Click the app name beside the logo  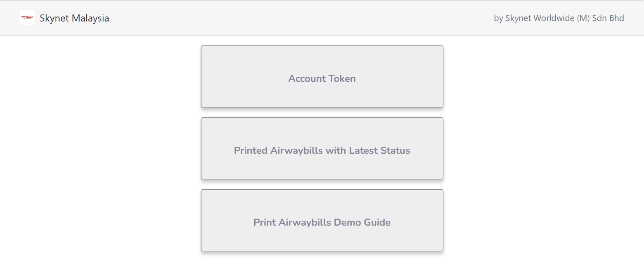pos(74,18)
